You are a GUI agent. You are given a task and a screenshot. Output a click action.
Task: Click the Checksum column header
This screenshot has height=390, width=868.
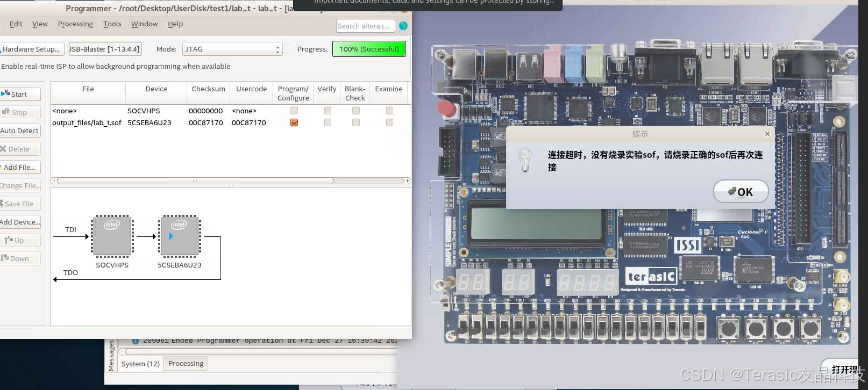coord(208,93)
